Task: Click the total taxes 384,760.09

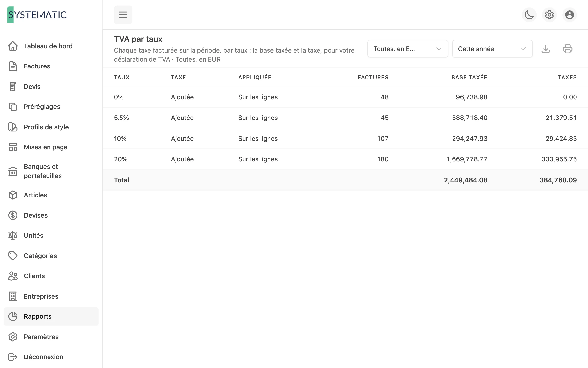Action: 558,180
